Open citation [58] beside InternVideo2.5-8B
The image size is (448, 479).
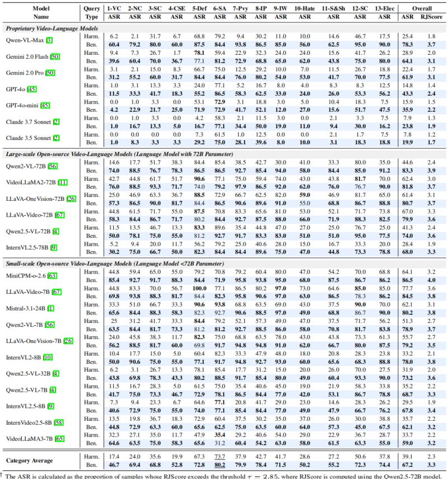59,423
